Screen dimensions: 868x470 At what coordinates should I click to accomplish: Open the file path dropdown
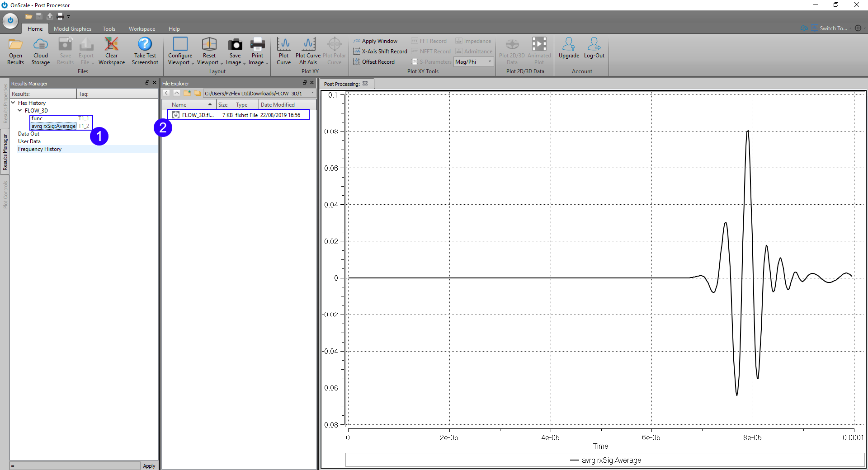click(312, 93)
